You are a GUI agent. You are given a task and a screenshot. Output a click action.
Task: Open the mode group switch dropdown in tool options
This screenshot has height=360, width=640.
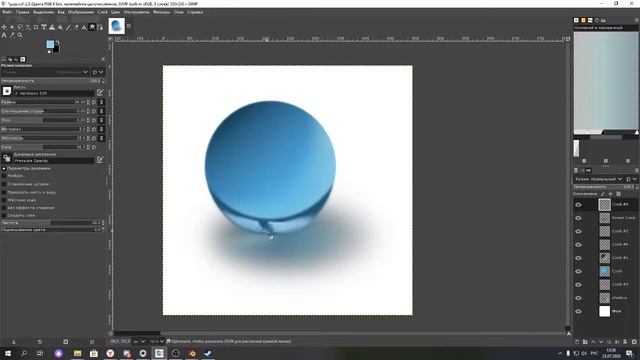click(x=98, y=72)
